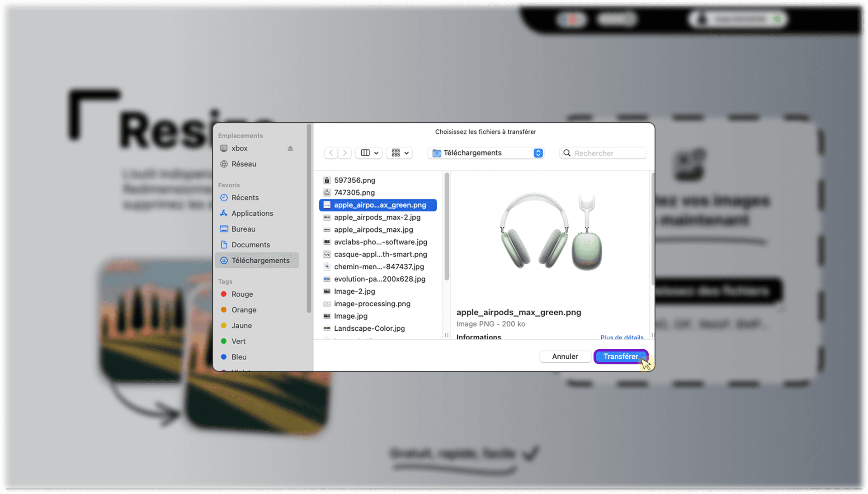Click the eject icon next to xbox

pyautogui.click(x=290, y=148)
